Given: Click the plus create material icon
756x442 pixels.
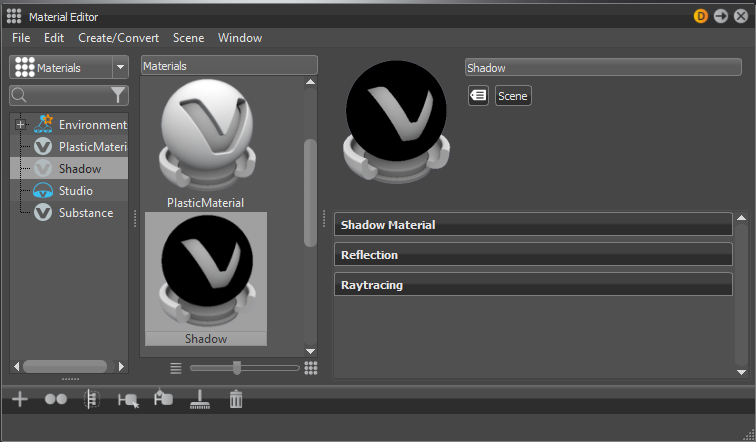Looking at the screenshot, I should click(x=20, y=399).
